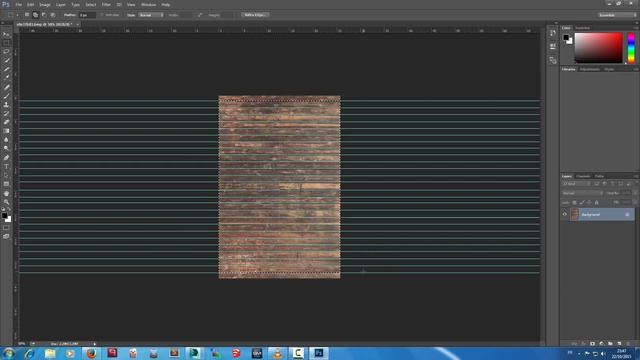Viewport: 640px width, 360px height.
Task: Click the Feather input field
Action: (x=87, y=15)
